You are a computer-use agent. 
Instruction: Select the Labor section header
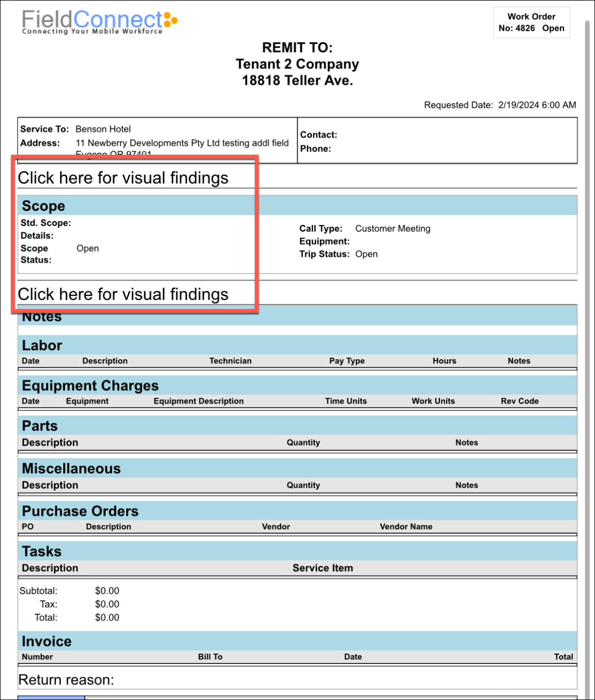[x=42, y=346]
